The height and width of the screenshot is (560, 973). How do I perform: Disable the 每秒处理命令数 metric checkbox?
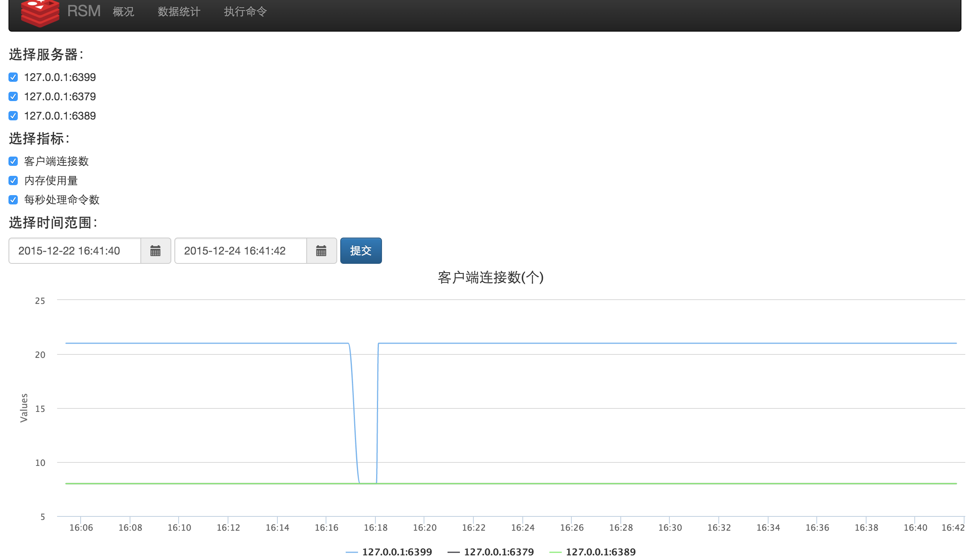click(x=13, y=200)
